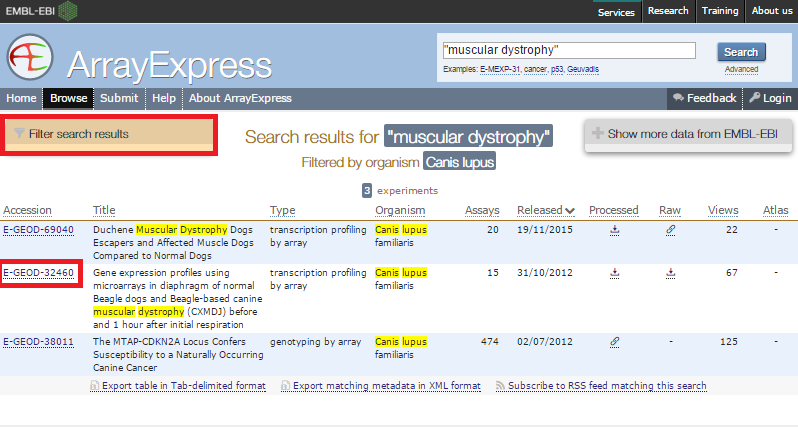Click the filter funnel icon
The height and width of the screenshot is (427, 798).
pos(19,133)
